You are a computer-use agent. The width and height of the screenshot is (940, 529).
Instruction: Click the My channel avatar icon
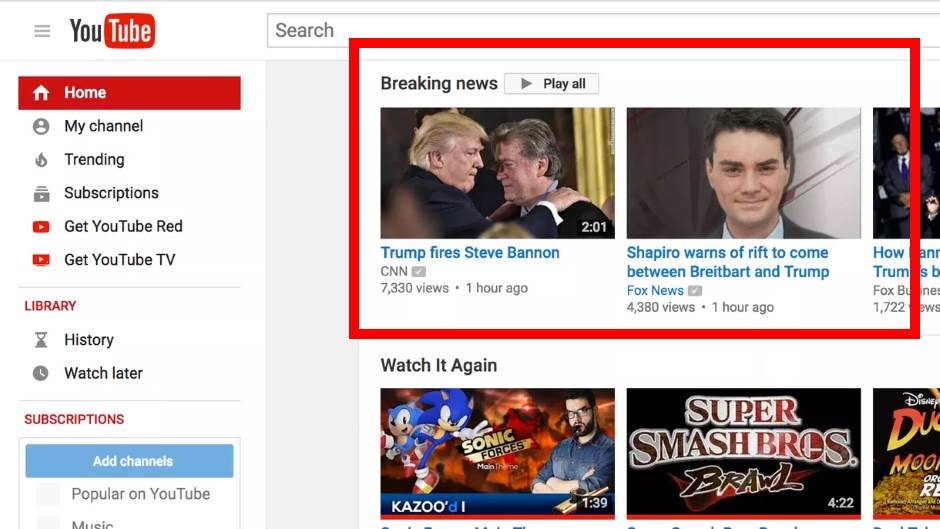(41, 126)
